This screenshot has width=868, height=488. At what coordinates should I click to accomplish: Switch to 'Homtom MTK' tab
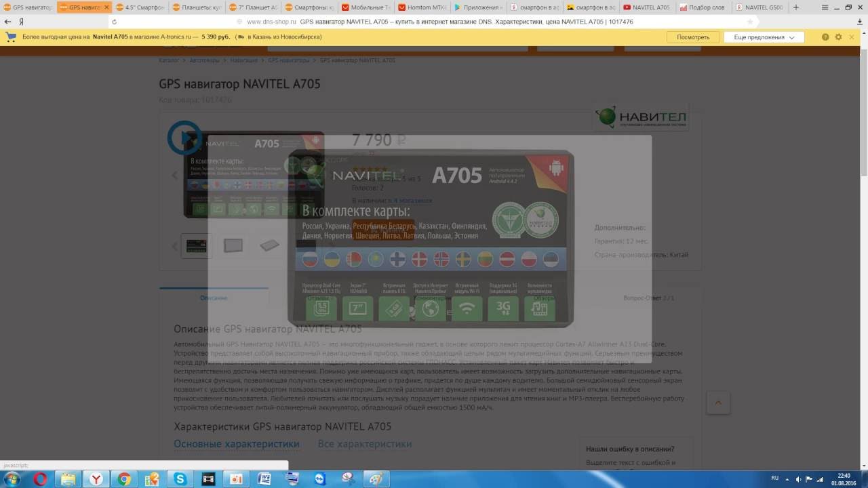coord(422,7)
